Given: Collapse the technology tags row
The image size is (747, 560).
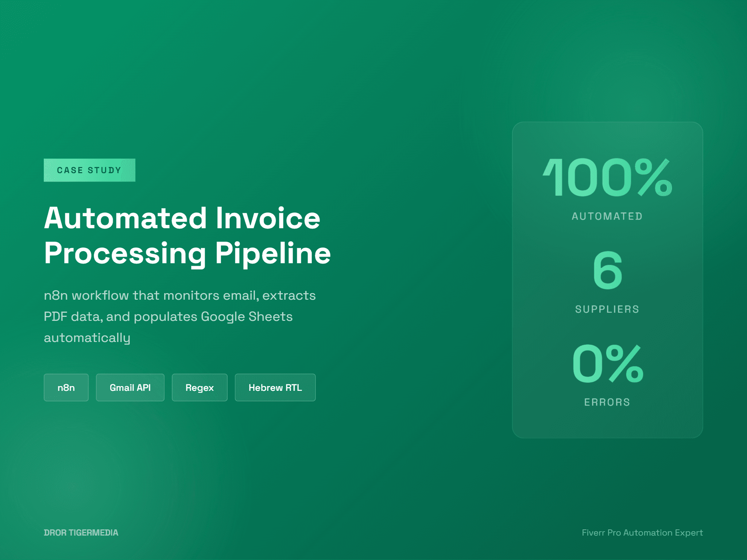Looking at the screenshot, I should coord(179,388).
